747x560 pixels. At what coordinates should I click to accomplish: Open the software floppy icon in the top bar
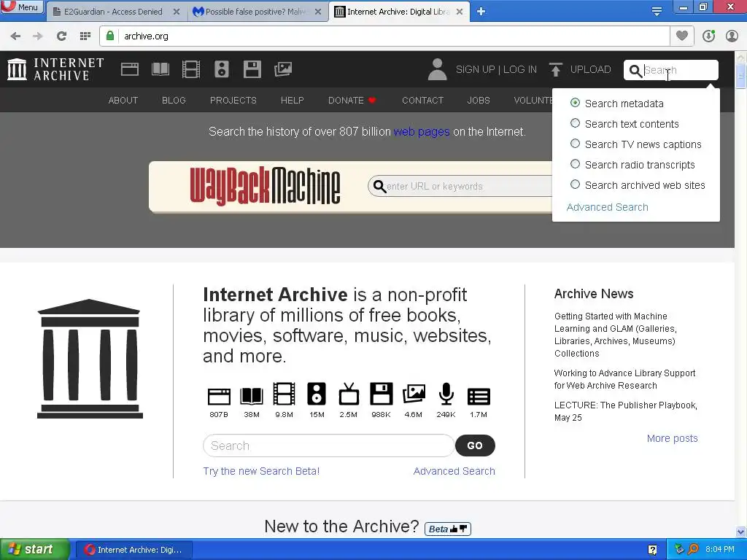click(252, 69)
